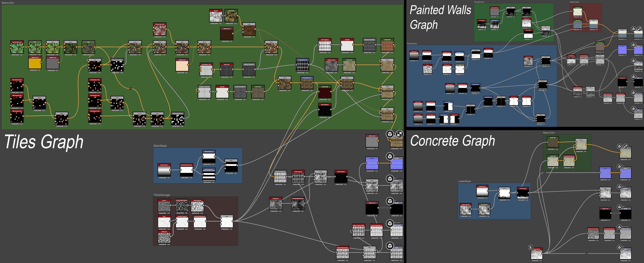644x263 pixels.
Task: Click the 2D view checker badge in Tiles graph
Action: 399,134
